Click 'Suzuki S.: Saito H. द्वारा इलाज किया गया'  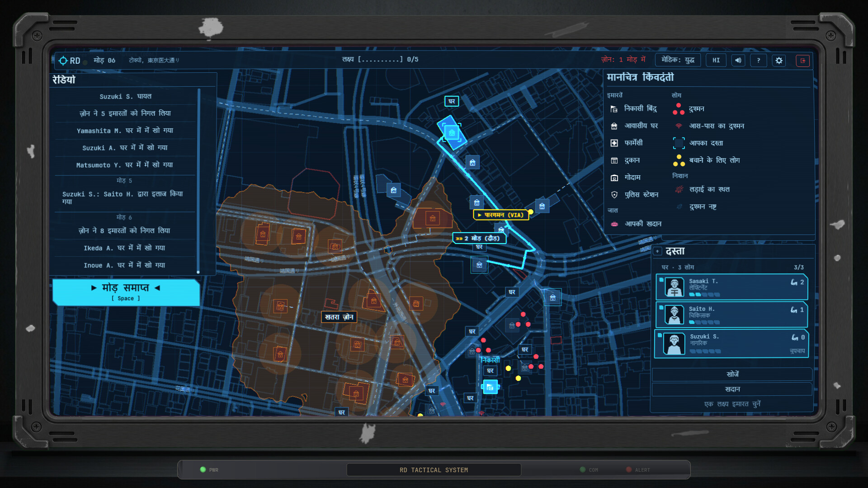(x=126, y=197)
